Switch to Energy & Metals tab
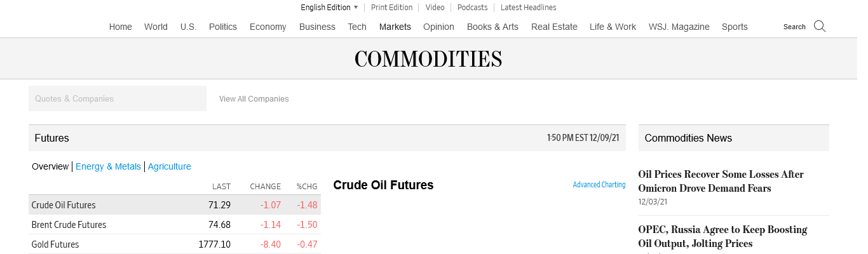The image size is (868, 254). pos(108,166)
